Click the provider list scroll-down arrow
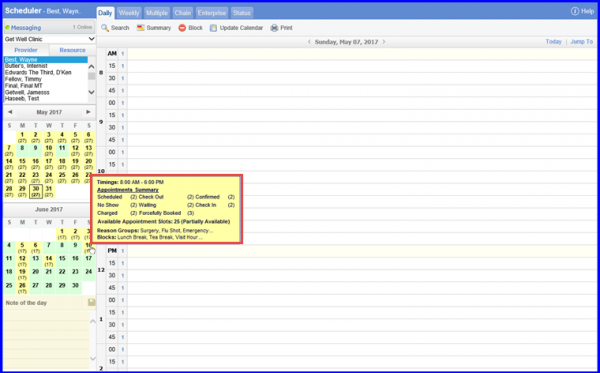Viewport: 600px width, 373px height. 91,92
